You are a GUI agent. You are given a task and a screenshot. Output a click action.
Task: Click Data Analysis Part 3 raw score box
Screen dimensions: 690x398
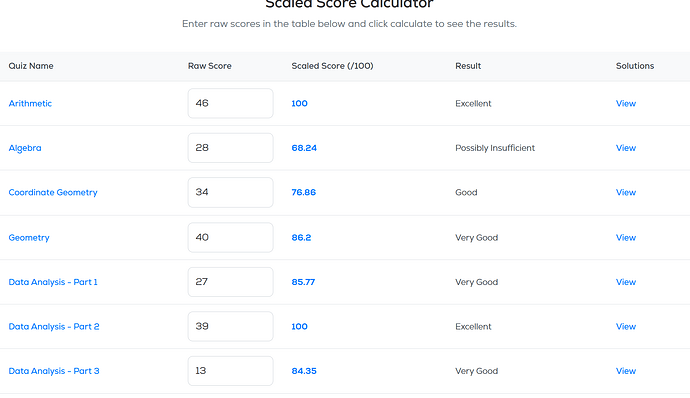[231, 371]
